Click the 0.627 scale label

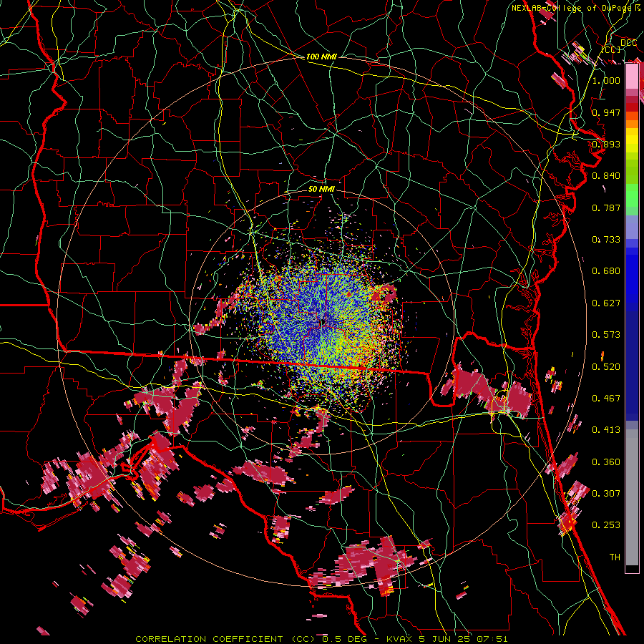606,303
